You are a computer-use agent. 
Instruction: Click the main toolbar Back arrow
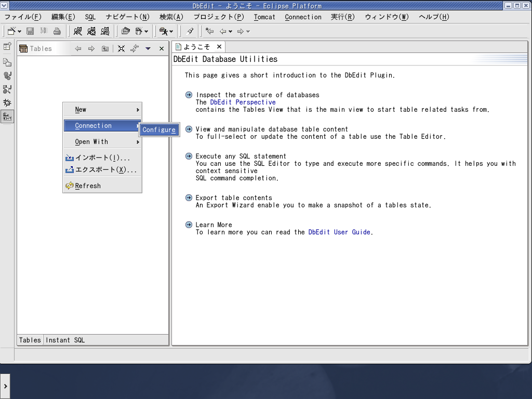click(x=223, y=32)
